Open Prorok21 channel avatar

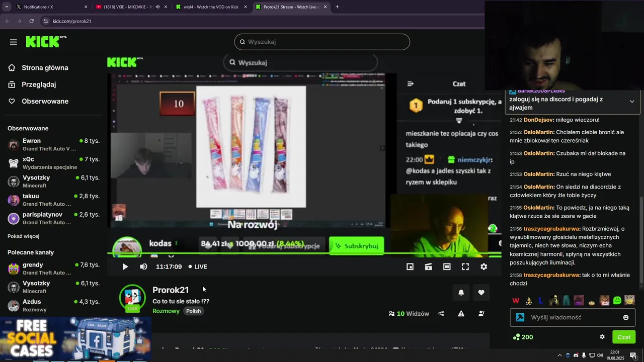tap(132, 298)
